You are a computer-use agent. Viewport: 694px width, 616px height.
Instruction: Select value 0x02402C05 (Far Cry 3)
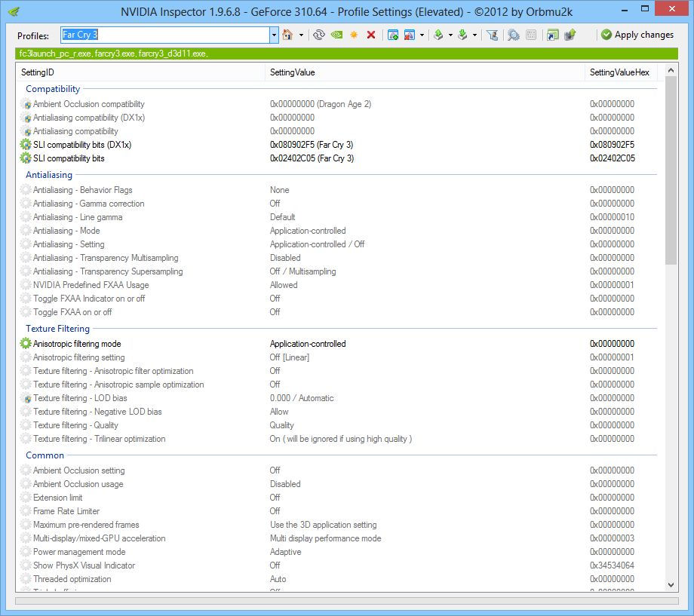(x=312, y=158)
